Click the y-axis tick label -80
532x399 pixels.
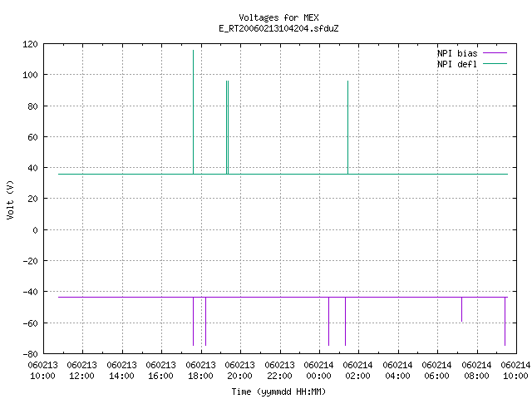click(x=30, y=354)
